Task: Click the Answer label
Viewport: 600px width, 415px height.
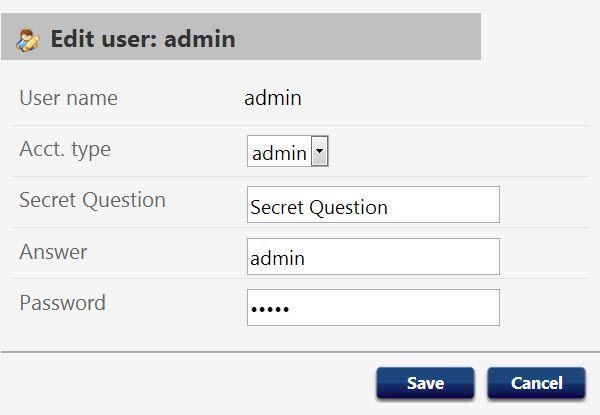Action: tap(53, 252)
